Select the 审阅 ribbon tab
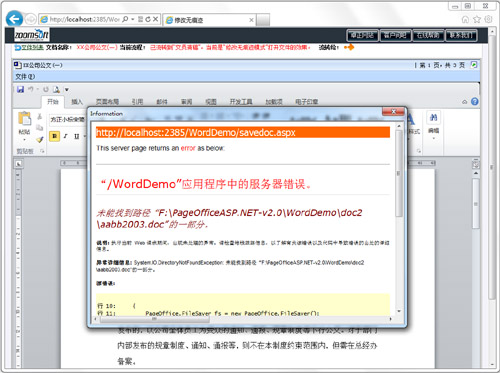The image size is (500, 373). tap(186, 102)
